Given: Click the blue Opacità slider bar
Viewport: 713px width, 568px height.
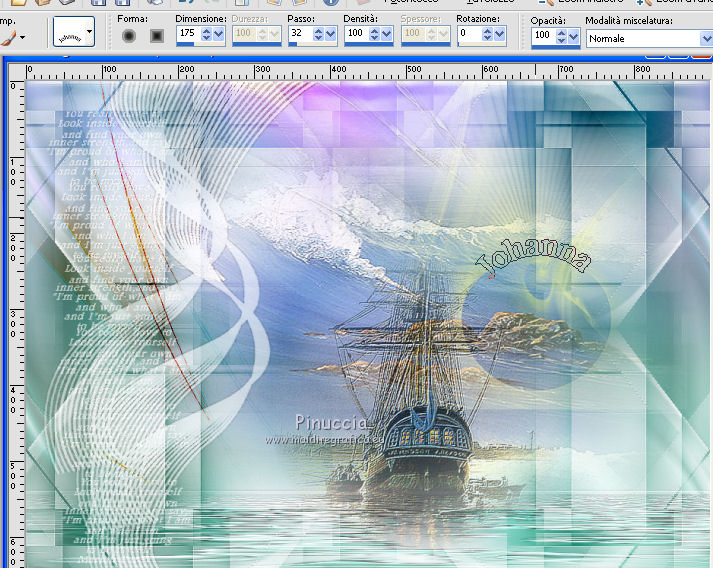Looking at the screenshot, I should pos(556,46).
